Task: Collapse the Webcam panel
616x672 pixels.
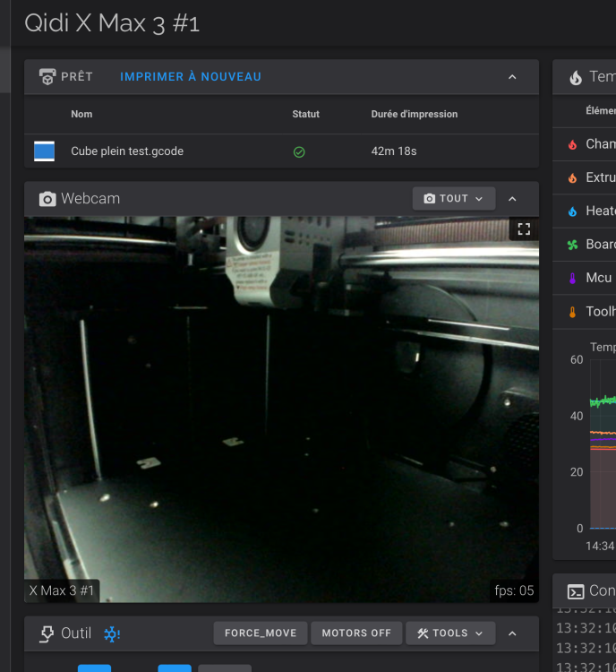Action: click(512, 199)
